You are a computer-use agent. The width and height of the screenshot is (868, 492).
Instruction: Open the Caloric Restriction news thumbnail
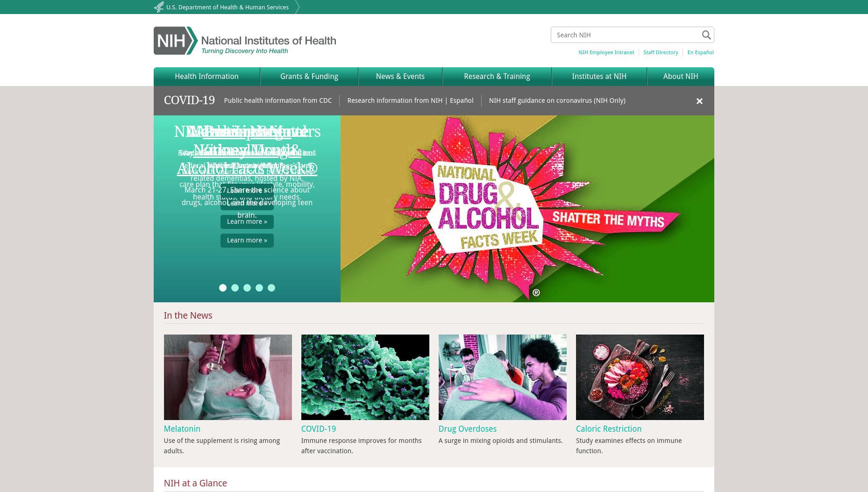click(x=640, y=377)
